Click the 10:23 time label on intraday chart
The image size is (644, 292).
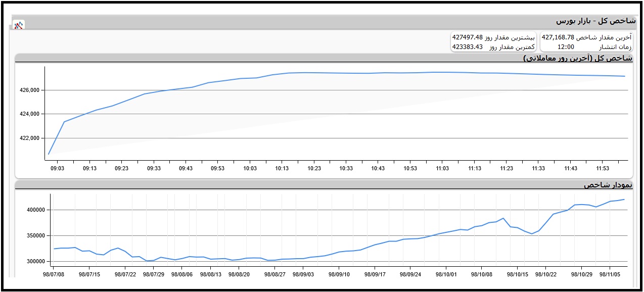[x=314, y=169]
